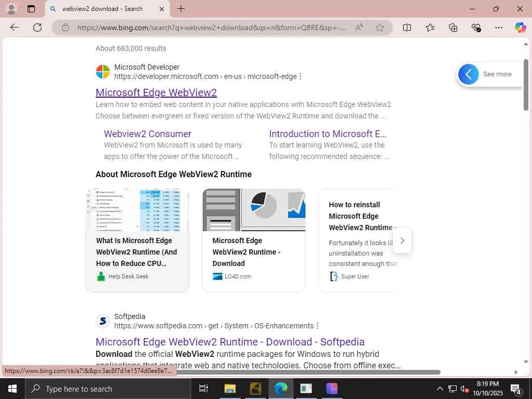
Task: Open Settings and more ellipsis menu
Action: (x=498, y=28)
